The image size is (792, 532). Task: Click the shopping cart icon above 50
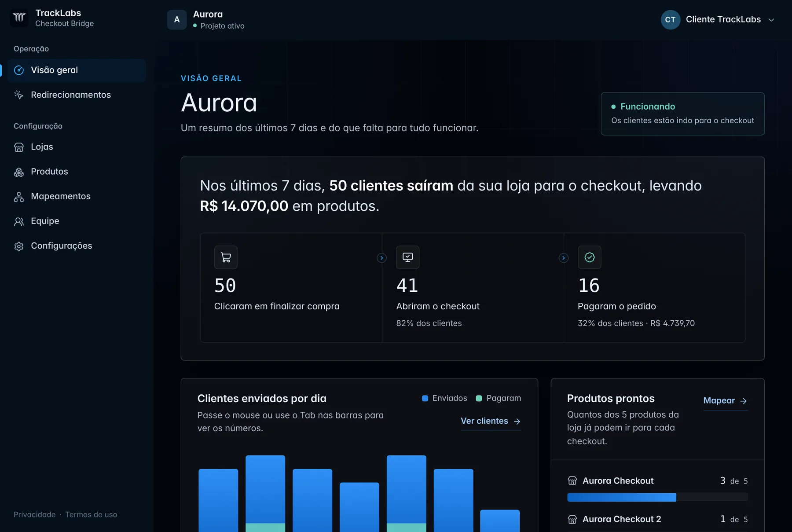[x=226, y=257]
